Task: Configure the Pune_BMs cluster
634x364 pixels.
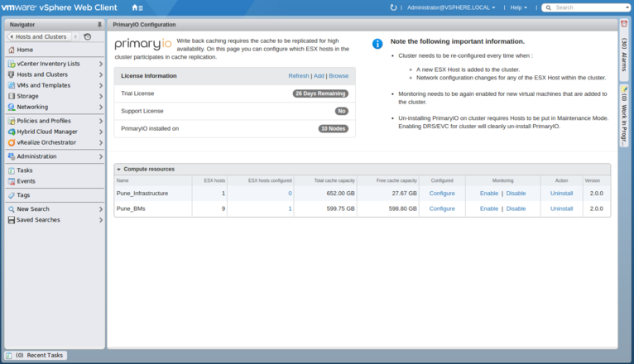Action: click(x=442, y=208)
